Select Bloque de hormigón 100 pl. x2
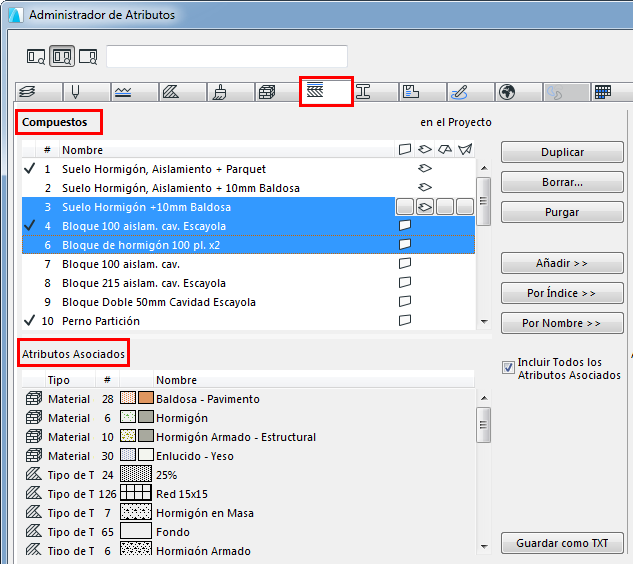The width and height of the screenshot is (633, 564). coord(248,245)
